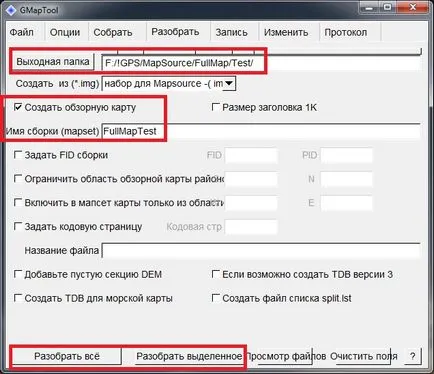The width and height of the screenshot is (434, 374).
Task: Check Добавьте пустую секцию DEM
Action: (x=18, y=274)
